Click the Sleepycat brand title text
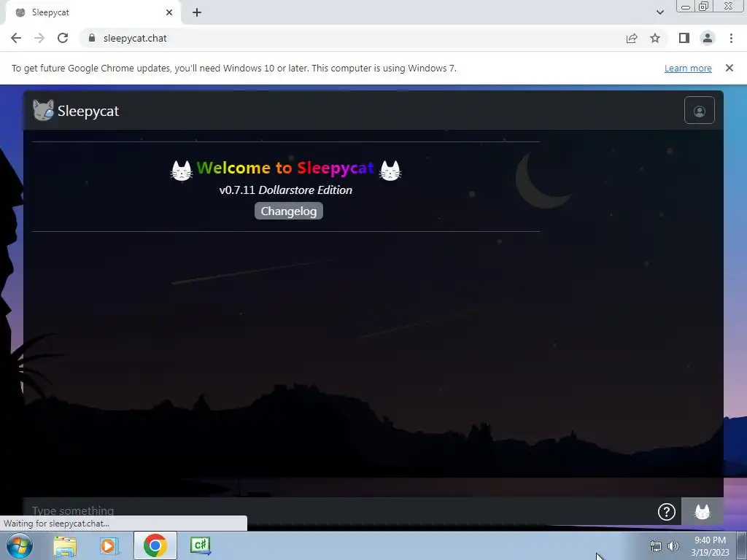Screen dimensions: 747x560 (88, 111)
